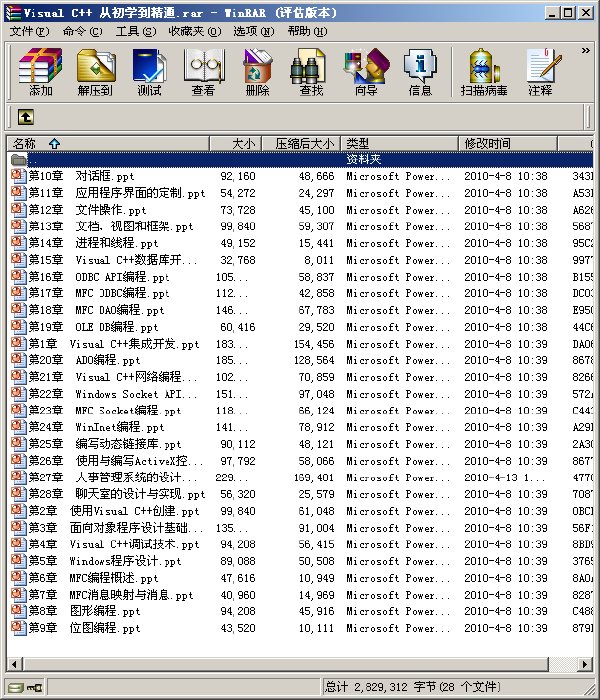Select file 第23章 MFC Socket编程.ppt
The image size is (600, 700).
(x=105, y=410)
